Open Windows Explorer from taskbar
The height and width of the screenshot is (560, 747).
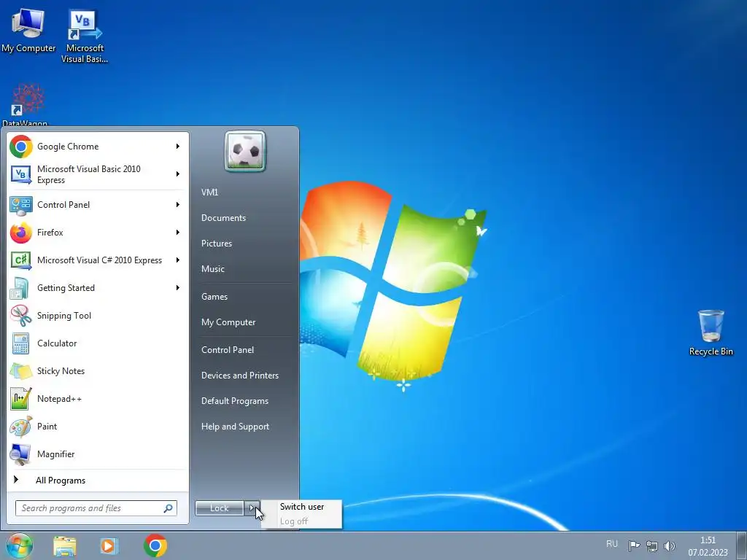65,545
